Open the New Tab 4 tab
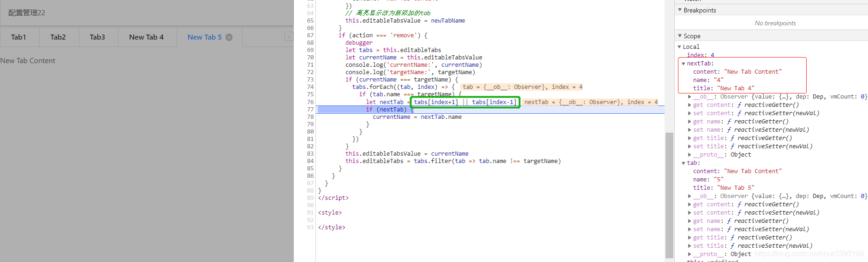This screenshot has height=262, width=868. [147, 37]
